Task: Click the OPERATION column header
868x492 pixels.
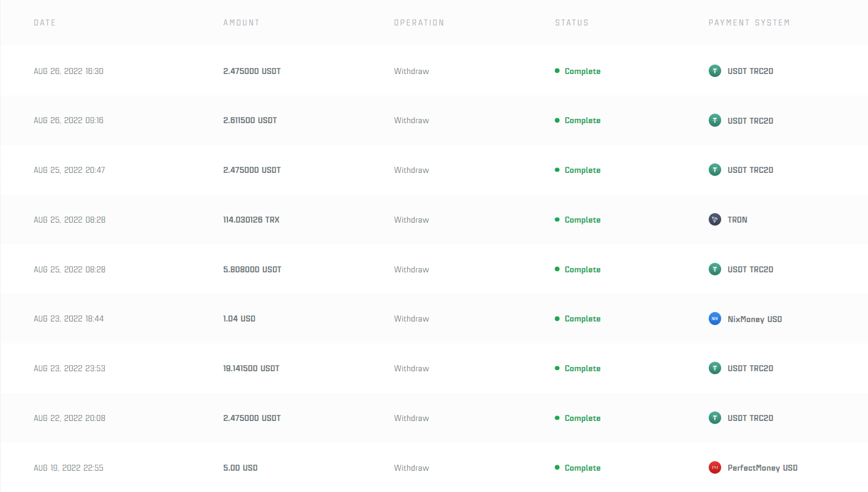Action: [x=419, y=22]
